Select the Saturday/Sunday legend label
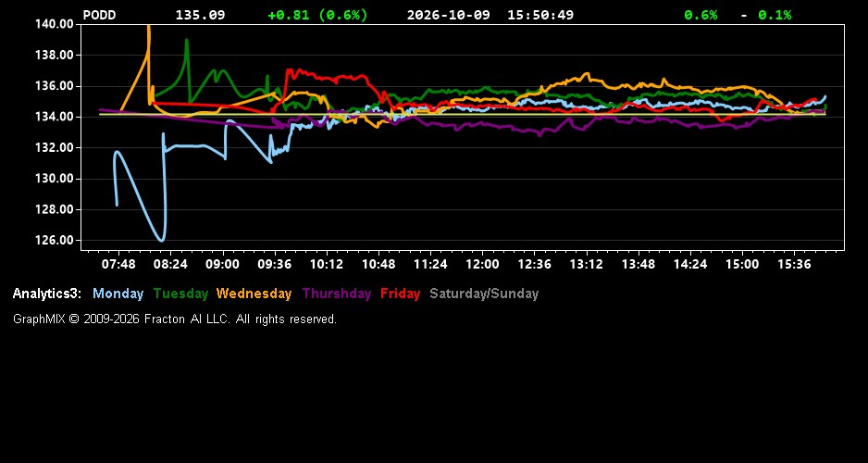 click(x=484, y=294)
